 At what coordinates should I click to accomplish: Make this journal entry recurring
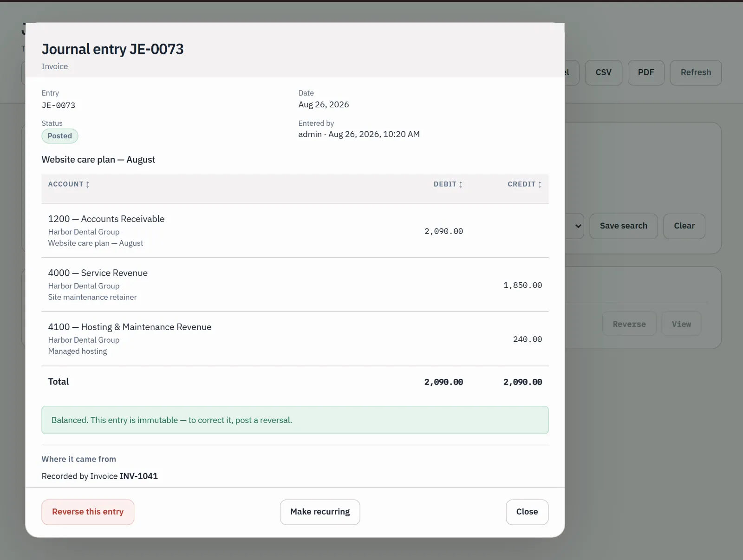320,512
